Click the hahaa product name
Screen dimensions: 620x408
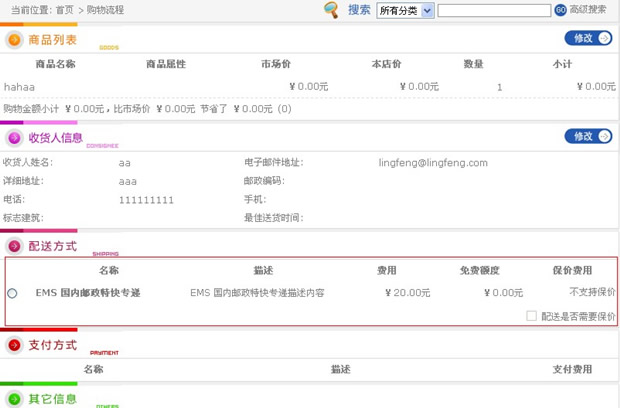click(20, 87)
